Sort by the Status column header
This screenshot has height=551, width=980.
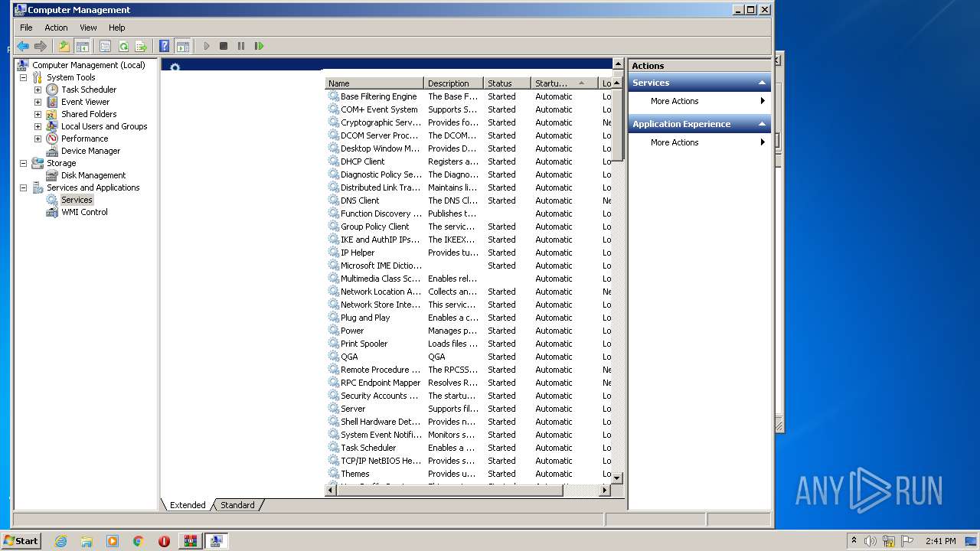[x=507, y=83]
